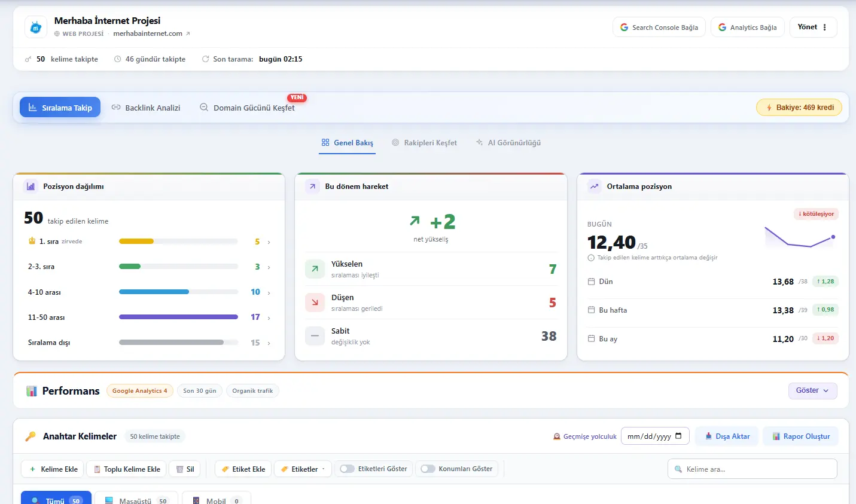
Task: Click the Dışa Aktar button
Action: pos(727,436)
